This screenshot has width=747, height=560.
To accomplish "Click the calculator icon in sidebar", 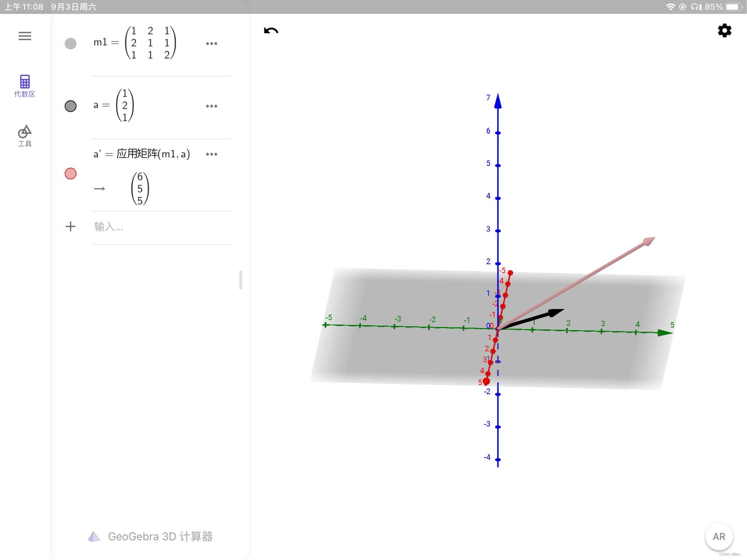I will click(25, 81).
